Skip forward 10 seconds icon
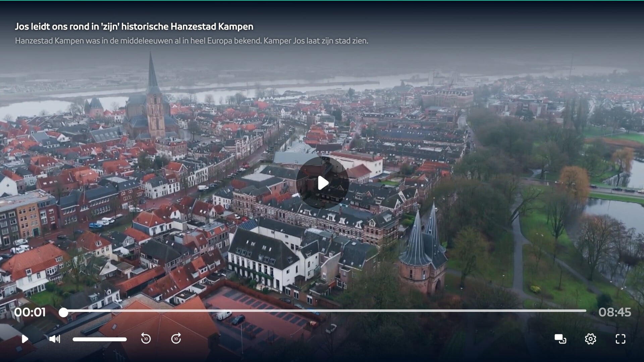 [176, 339]
